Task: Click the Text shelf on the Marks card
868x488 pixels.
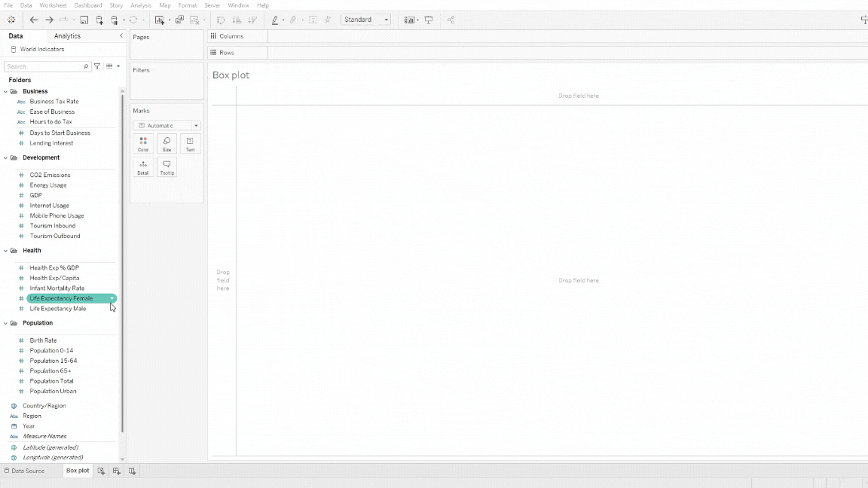Action: tap(190, 143)
